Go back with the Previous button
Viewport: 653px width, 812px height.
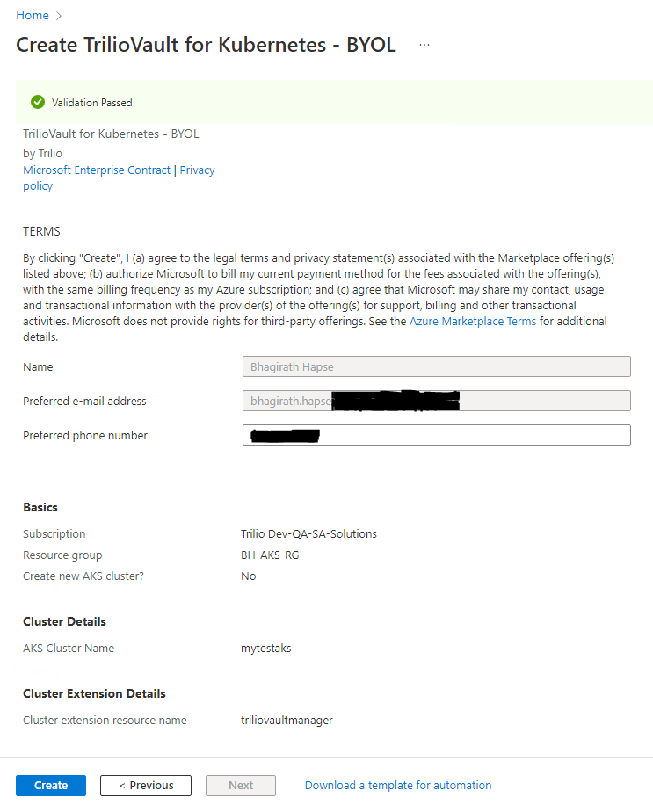[x=146, y=786]
